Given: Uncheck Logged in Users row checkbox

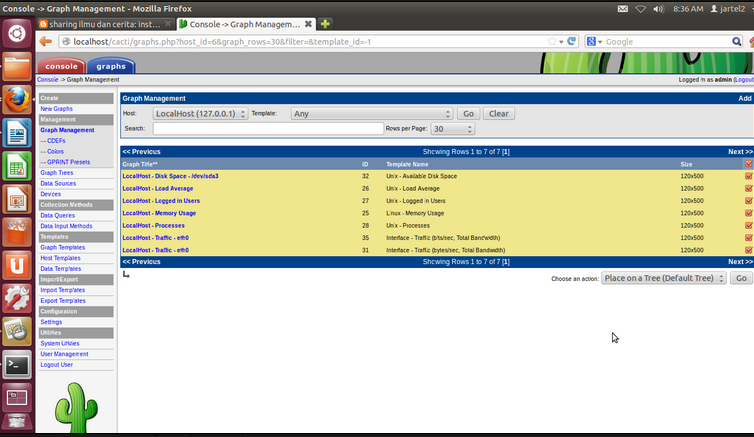Looking at the screenshot, I should [x=748, y=200].
